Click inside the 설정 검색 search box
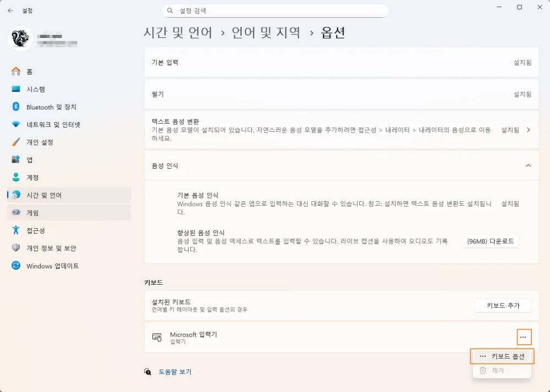 click(x=275, y=10)
